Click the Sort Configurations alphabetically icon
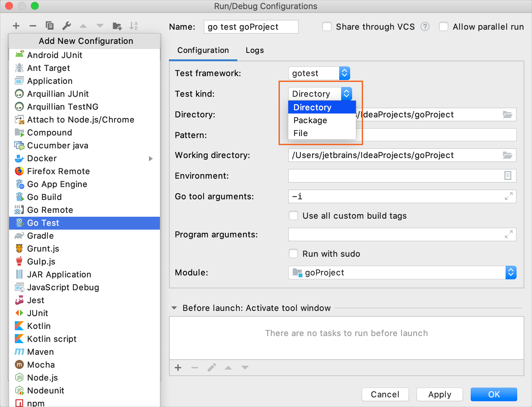Screen dimensions: 532x407 [133, 26]
